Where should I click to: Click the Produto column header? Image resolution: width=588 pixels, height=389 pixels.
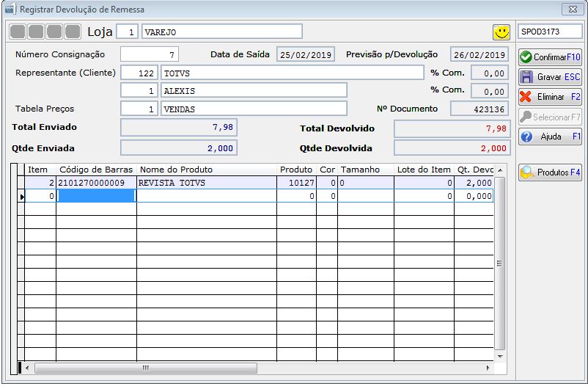pyautogui.click(x=297, y=170)
